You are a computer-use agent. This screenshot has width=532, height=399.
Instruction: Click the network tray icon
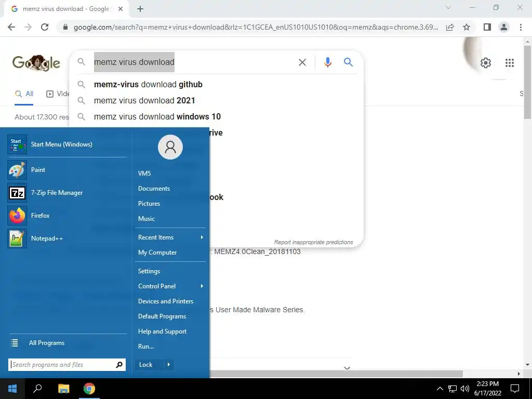tap(453, 389)
